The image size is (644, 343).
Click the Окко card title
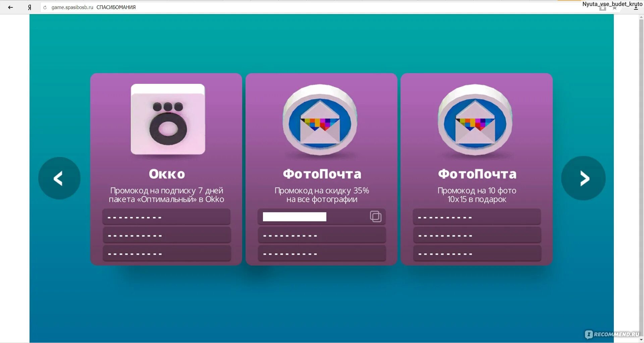coord(167,174)
